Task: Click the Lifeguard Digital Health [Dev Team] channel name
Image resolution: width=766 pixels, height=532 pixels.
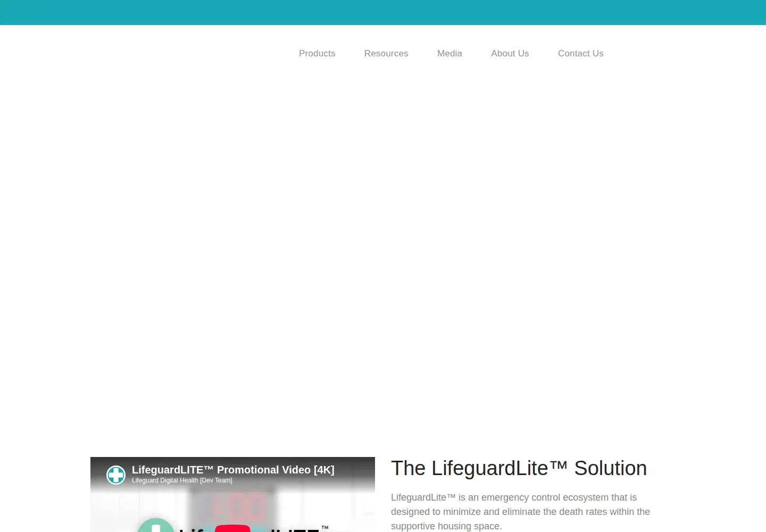Action: coord(182,480)
